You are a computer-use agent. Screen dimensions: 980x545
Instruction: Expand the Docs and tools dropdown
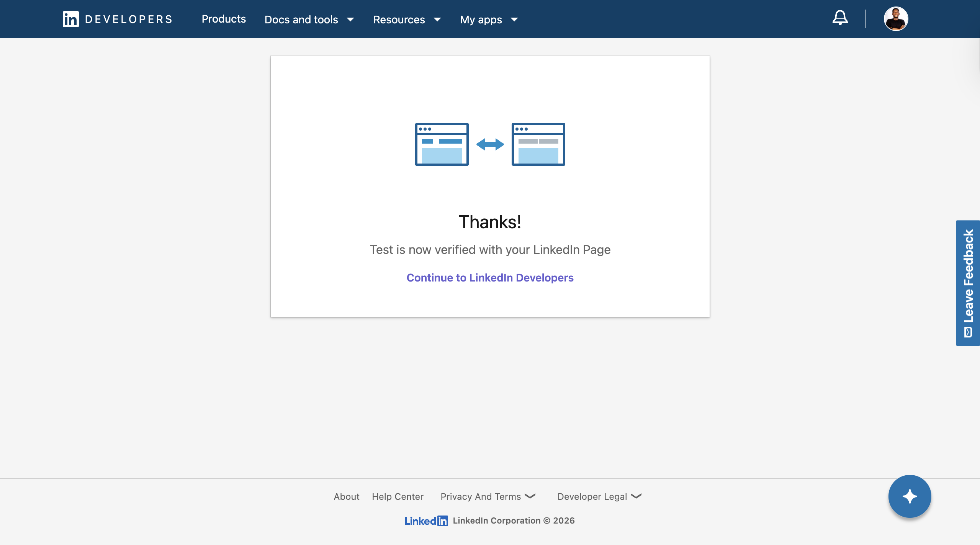[x=309, y=20]
